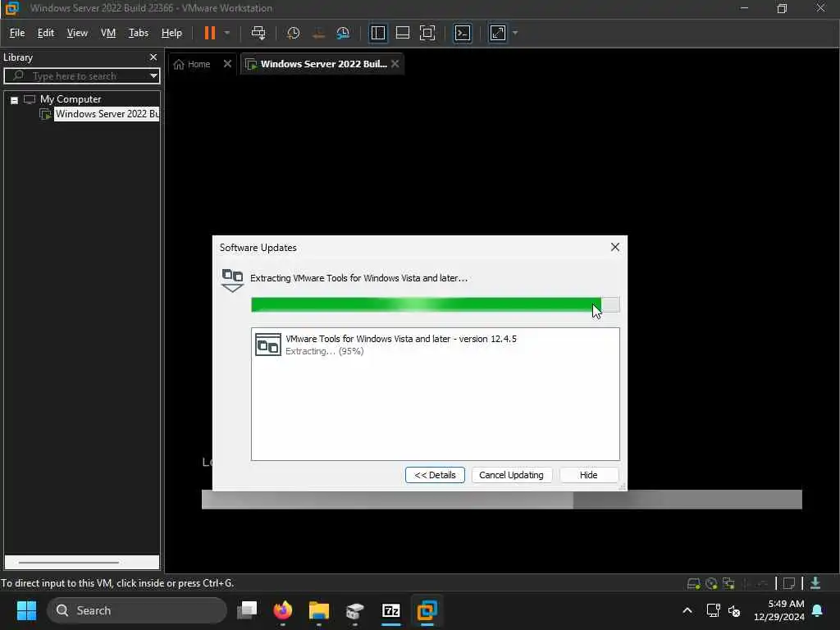Click the VMware Tools package icon in list

[268, 345]
